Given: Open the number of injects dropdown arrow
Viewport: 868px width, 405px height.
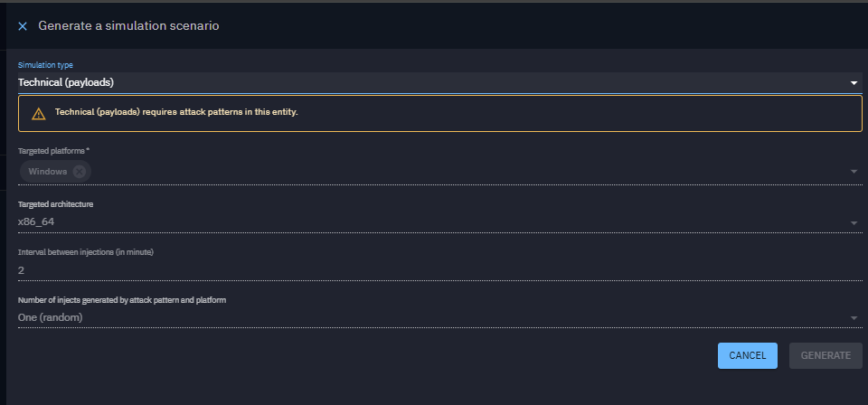Looking at the screenshot, I should [x=853, y=318].
